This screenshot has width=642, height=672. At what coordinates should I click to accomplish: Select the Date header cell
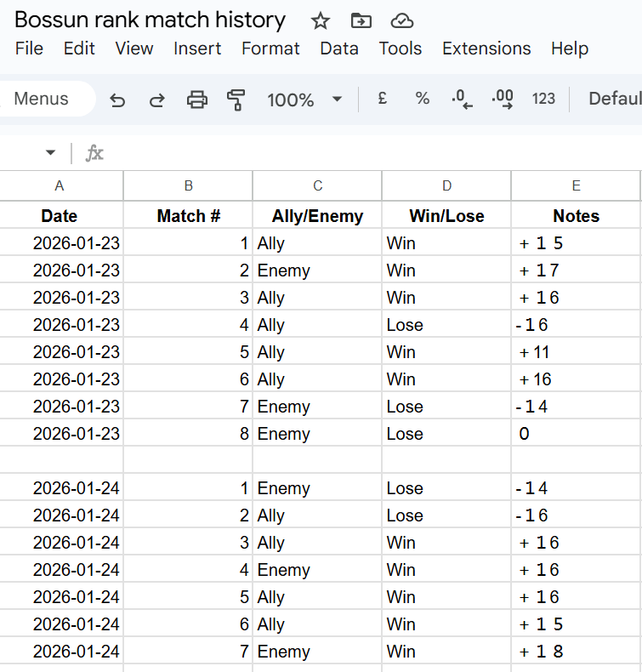pos(60,215)
